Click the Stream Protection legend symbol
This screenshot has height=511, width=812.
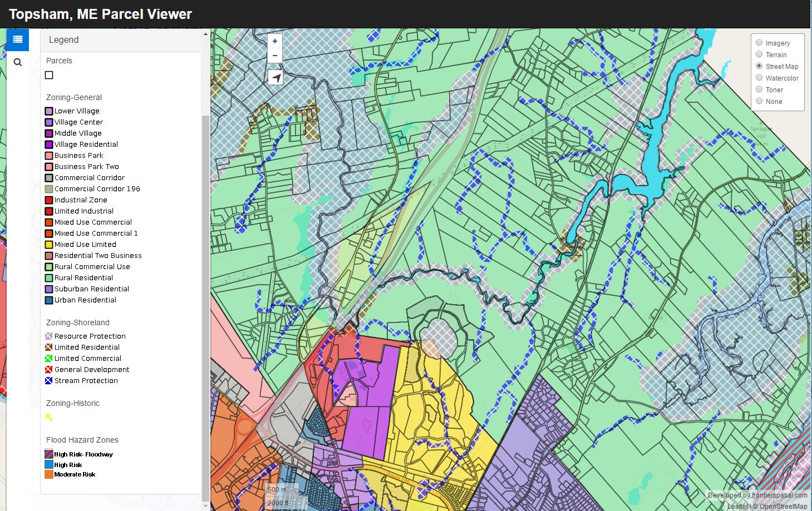(x=48, y=380)
